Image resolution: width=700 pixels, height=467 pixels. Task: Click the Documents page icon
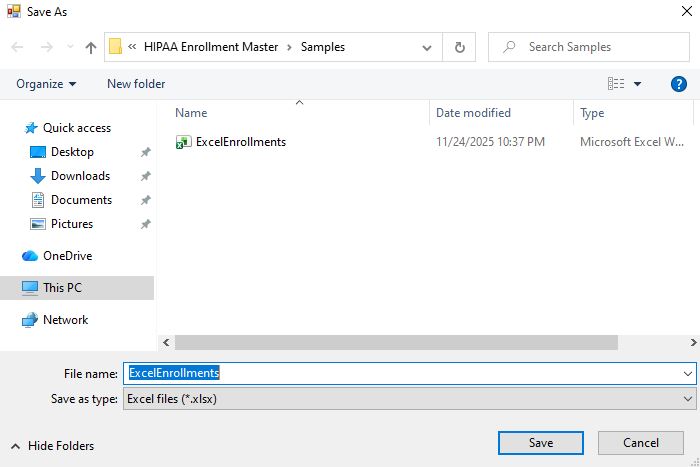pyautogui.click(x=38, y=200)
